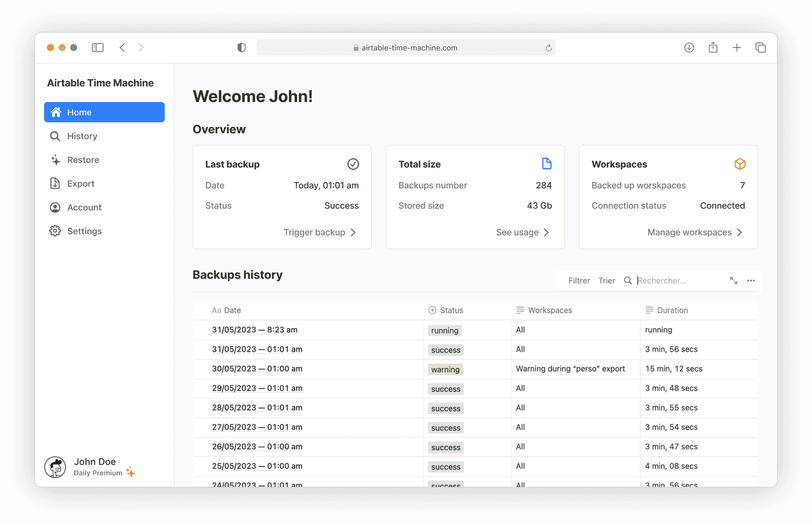The image size is (812, 524).
Task: Click the file icon on Total size card
Action: click(x=546, y=163)
